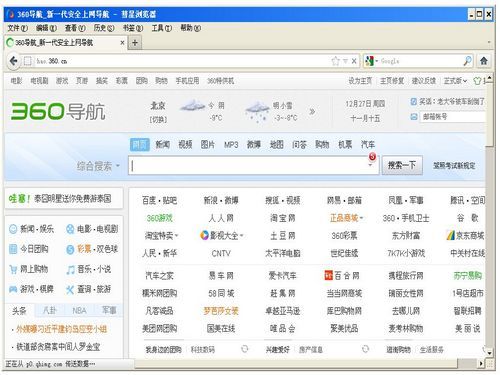Open the 游戏·棋牌 gamepad icon
This screenshot has height=375, width=500.
[x=13, y=289]
